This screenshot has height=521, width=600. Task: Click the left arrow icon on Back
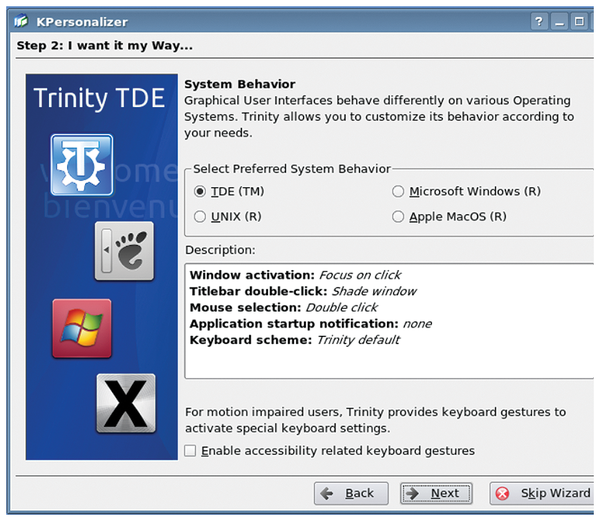[327, 493]
